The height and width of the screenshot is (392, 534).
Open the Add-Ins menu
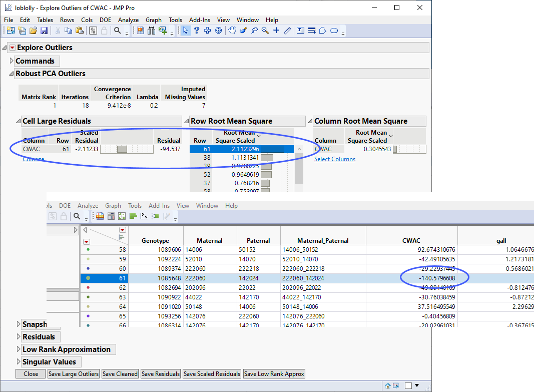199,20
